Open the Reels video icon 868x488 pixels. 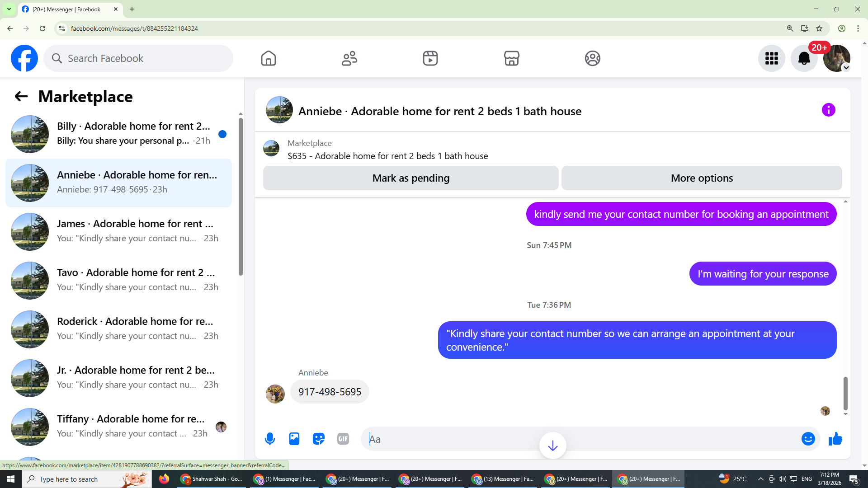430,58
